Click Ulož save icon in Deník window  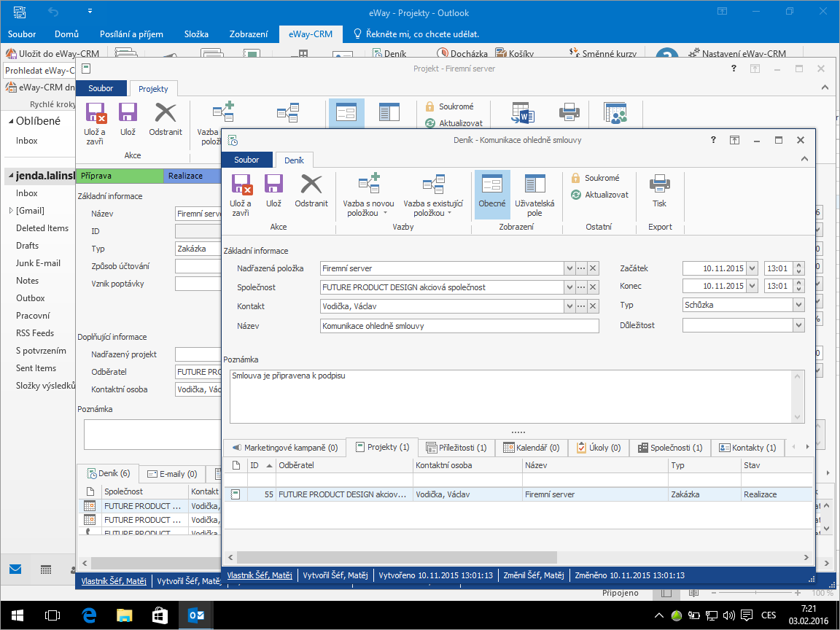(x=273, y=191)
